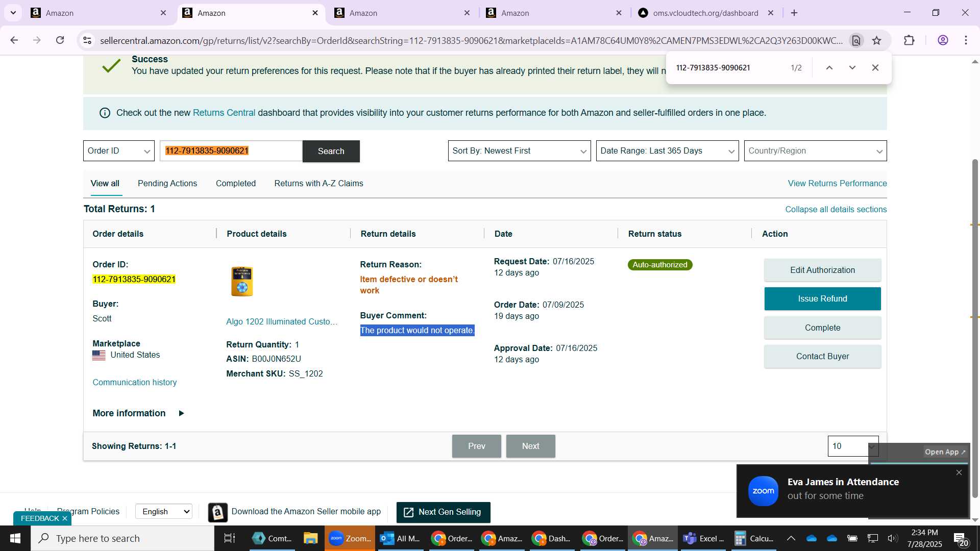The width and height of the screenshot is (980, 551).
Task: Open the Returns Central link
Action: pyautogui.click(x=224, y=113)
